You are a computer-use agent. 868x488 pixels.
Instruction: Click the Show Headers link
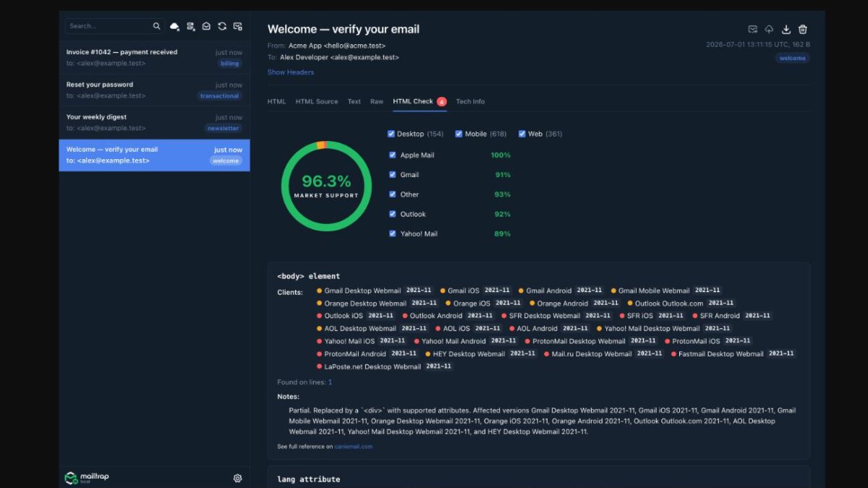pyautogui.click(x=291, y=72)
